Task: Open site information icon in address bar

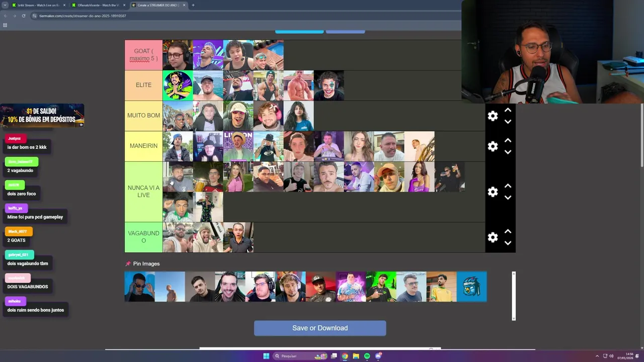Action: pos(34,16)
